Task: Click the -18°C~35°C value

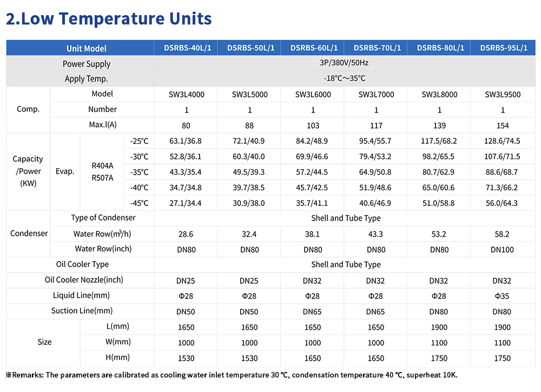Action: [344, 78]
